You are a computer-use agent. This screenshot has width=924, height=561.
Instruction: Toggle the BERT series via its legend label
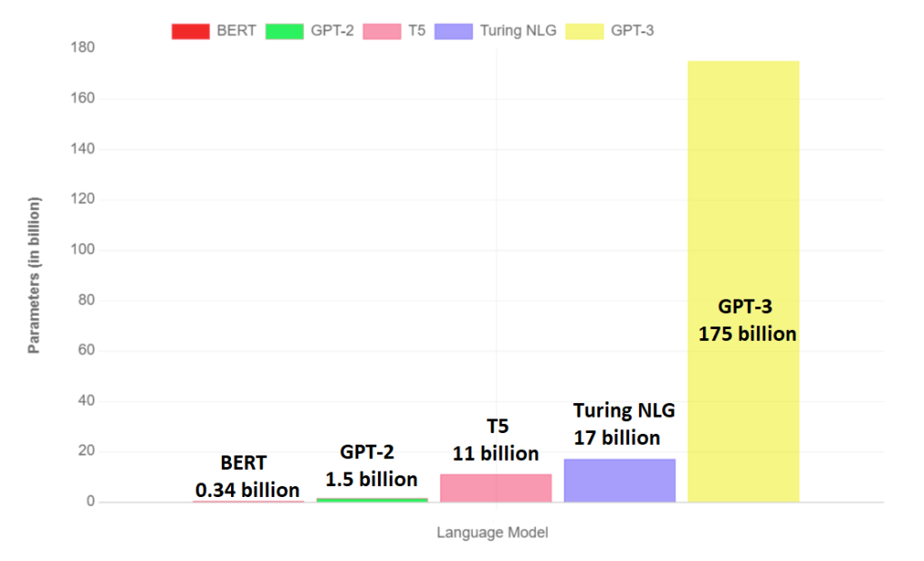(236, 31)
